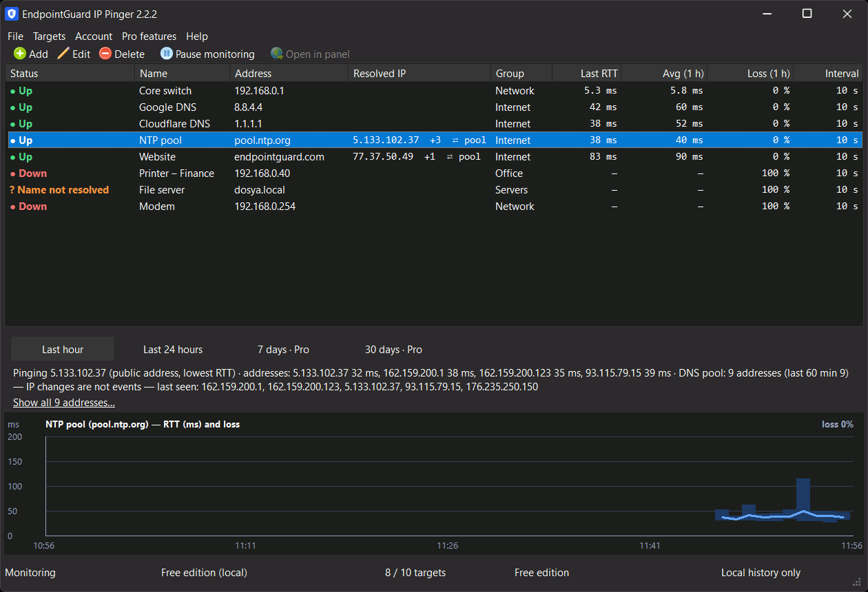Click the address 192.168.0.1
Screen dimensions: 868x592
(259, 91)
